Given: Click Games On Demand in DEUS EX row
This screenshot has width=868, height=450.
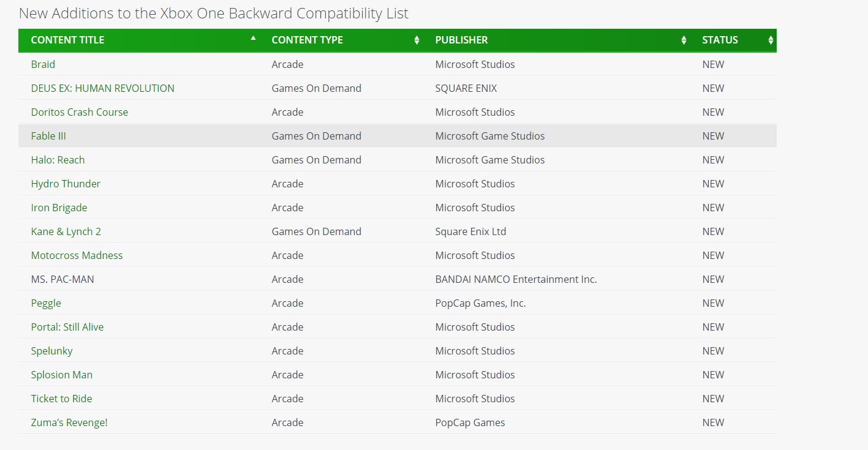Looking at the screenshot, I should click(x=316, y=88).
